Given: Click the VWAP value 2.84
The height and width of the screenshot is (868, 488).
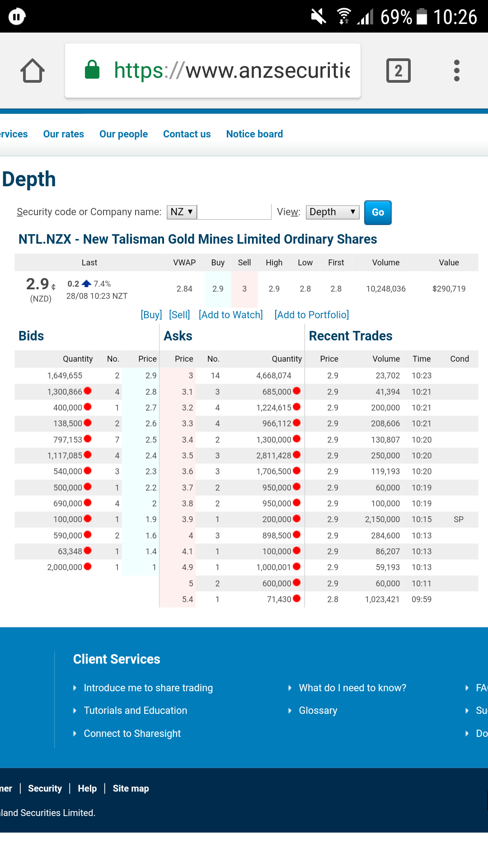Looking at the screenshot, I should pos(184,289).
